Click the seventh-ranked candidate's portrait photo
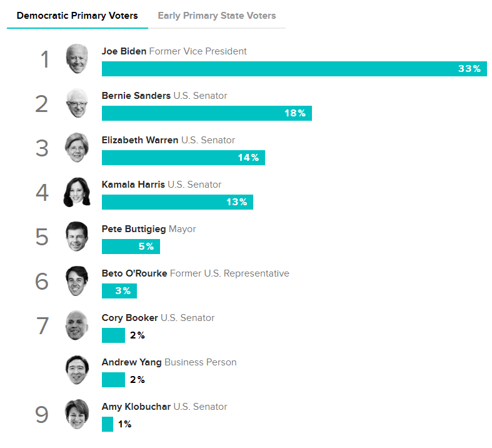Screen dimensions: 492x448 76,325
